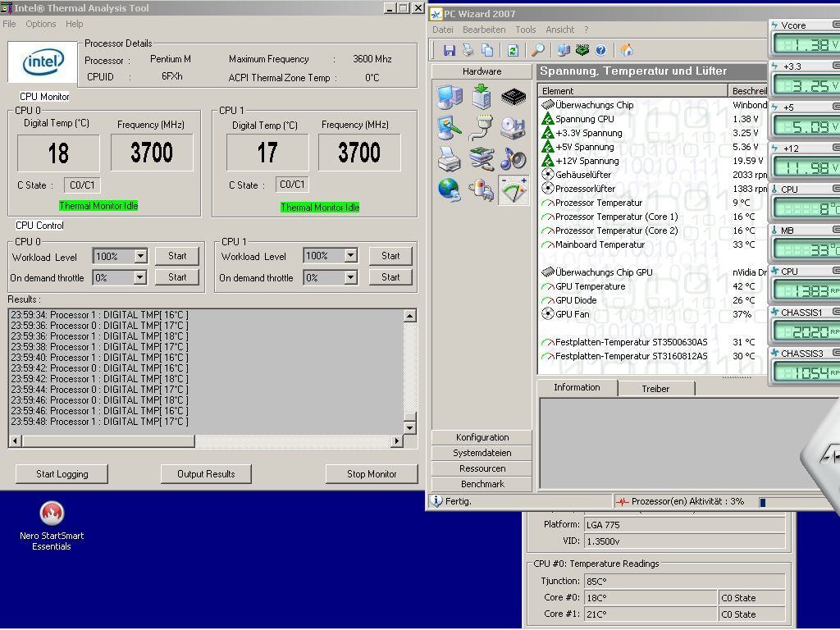This screenshot has width=840, height=630.
Task: Open CPU 1 On demand throttle dropdown
Action: coord(351,277)
